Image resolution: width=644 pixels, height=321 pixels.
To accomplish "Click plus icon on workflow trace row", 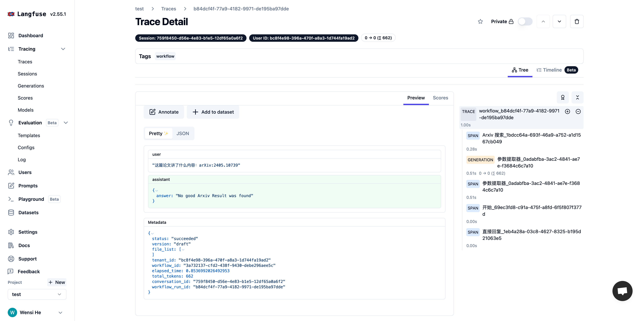I will 567,111.
